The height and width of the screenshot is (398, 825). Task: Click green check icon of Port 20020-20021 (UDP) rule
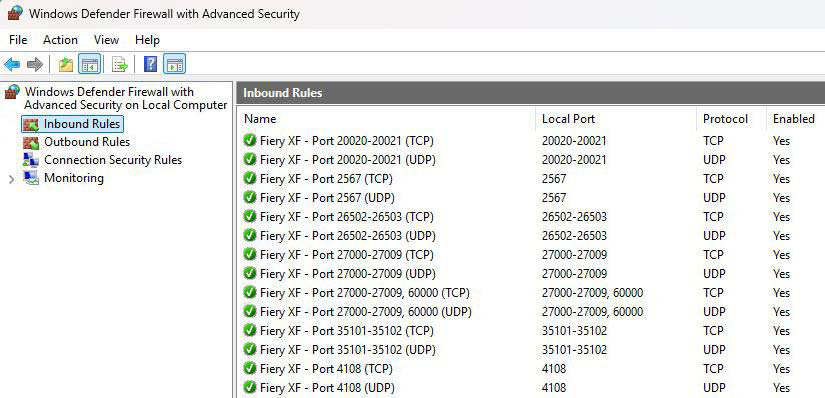[x=250, y=160]
